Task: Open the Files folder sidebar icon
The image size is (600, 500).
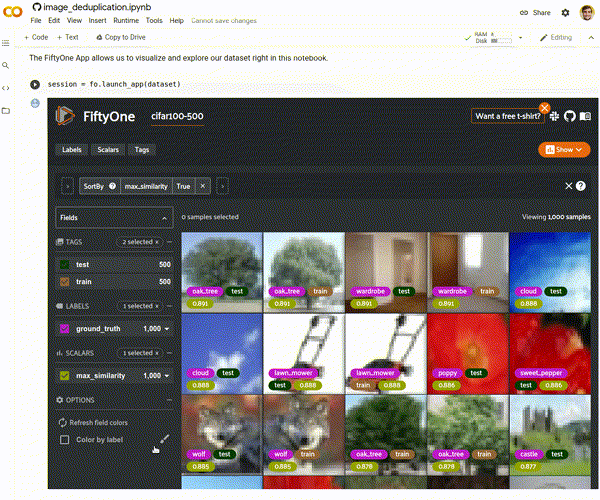Action: coord(6,111)
